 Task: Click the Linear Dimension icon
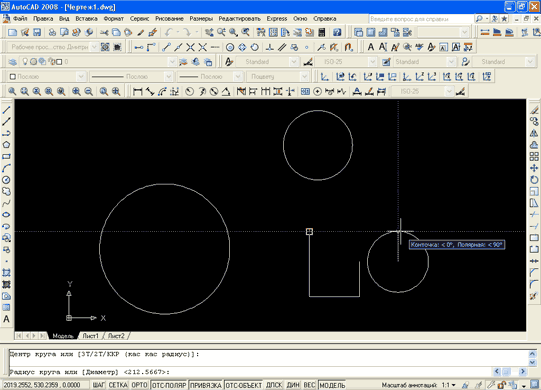point(138,91)
